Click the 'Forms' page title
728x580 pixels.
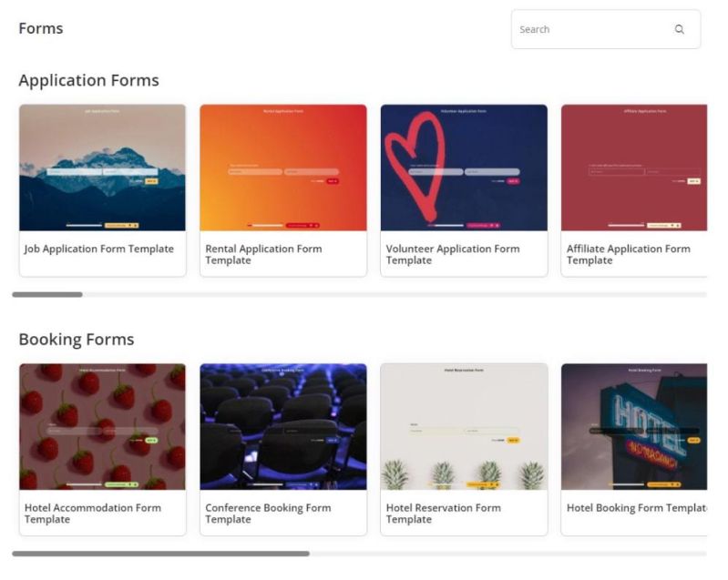[41, 28]
